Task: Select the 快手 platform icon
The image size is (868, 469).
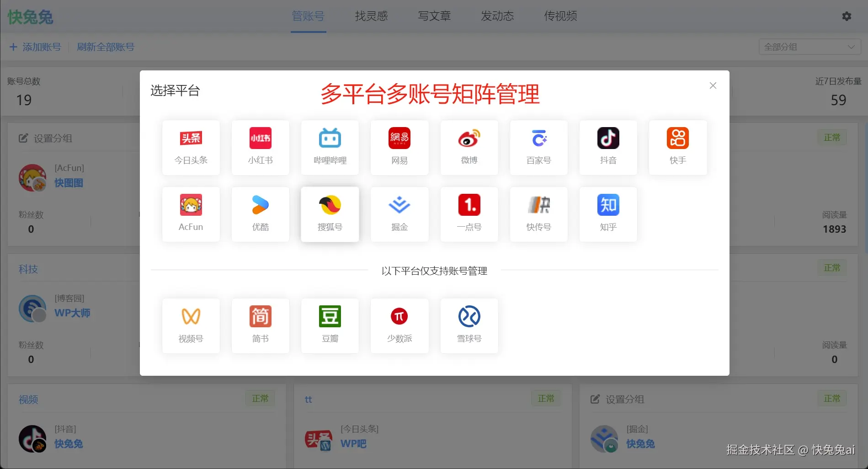Action: tap(677, 147)
